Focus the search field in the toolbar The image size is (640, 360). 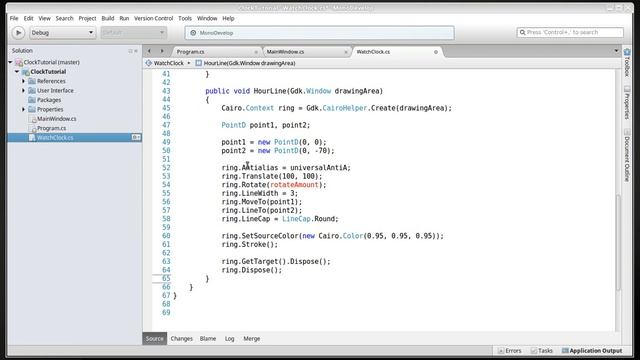[x=570, y=32]
